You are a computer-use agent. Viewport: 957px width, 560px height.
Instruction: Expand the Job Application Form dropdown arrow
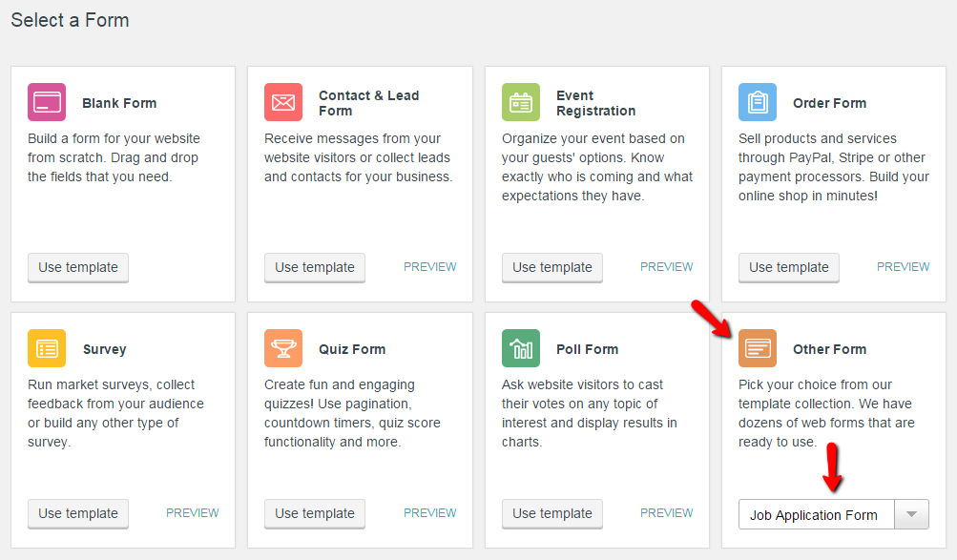[912, 514]
